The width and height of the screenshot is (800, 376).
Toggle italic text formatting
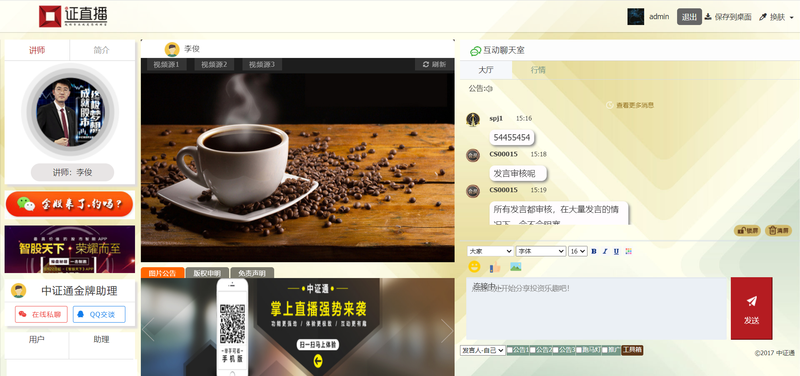click(x=605, y=251)
